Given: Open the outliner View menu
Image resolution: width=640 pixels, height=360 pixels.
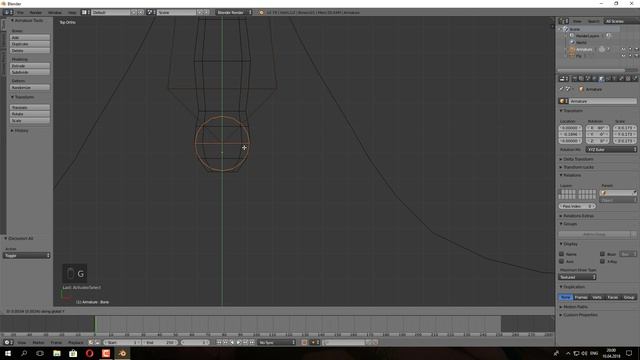Looking at the screenshot, I should 577,21.
